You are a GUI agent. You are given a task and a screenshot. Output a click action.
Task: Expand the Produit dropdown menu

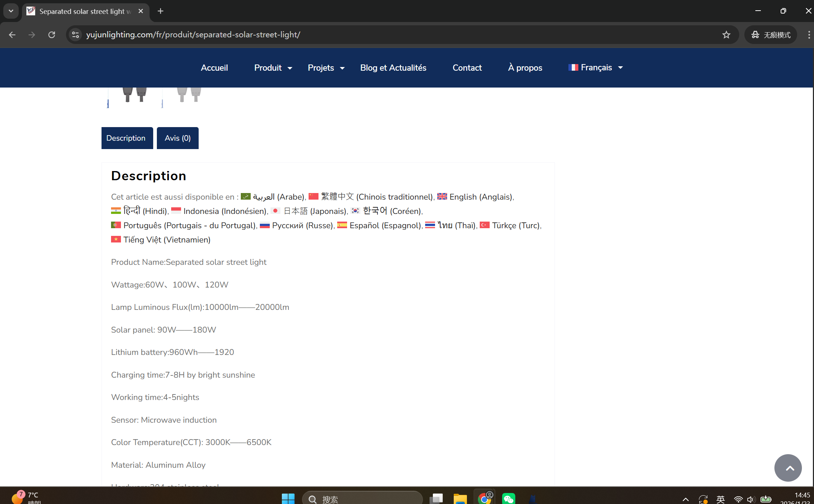tap(273, 68)
